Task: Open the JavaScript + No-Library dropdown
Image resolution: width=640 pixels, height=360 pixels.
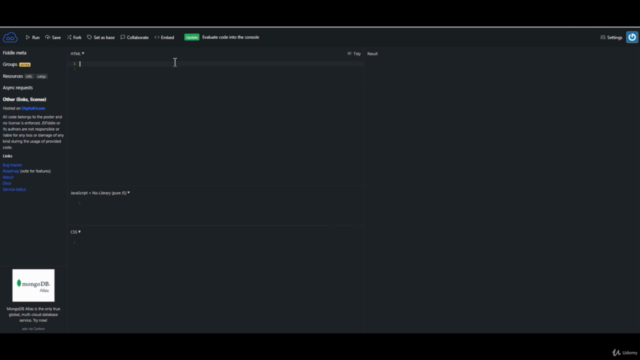Action: [x=100, y=193]
